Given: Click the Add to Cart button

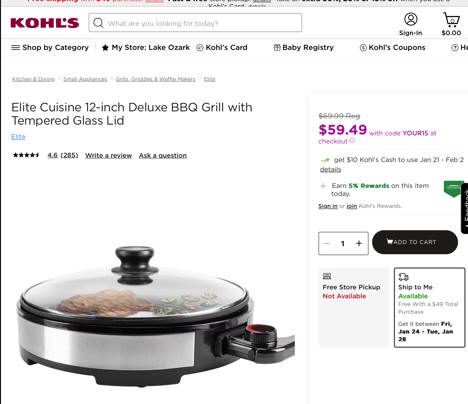Looking at the screenshot, I should pos(415,242).
